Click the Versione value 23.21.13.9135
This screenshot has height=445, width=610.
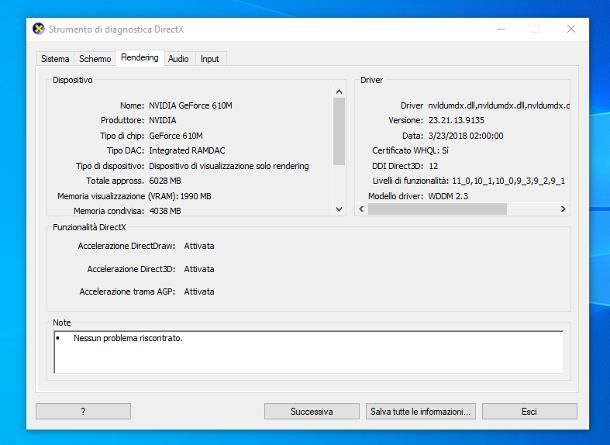pos(456,120)
